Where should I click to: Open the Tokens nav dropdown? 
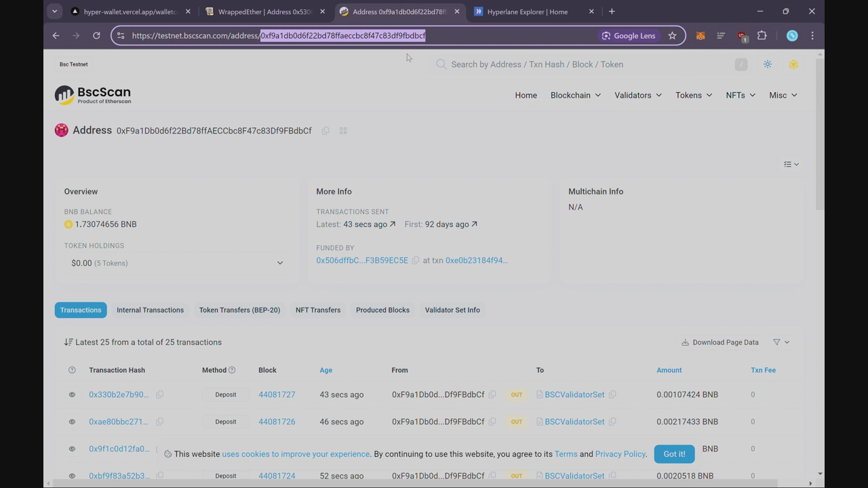[x=694, y=96]
